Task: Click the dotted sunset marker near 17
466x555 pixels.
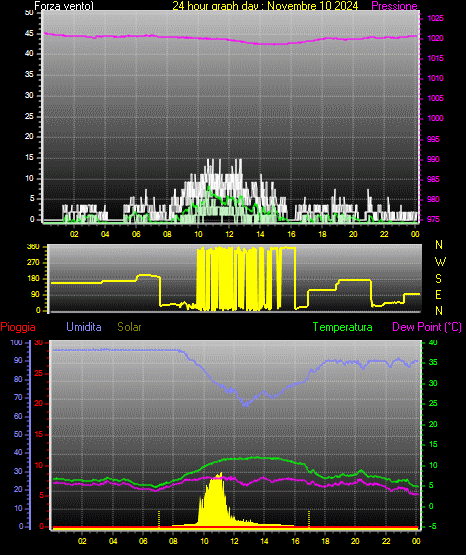Action: [x=309, y=519]
